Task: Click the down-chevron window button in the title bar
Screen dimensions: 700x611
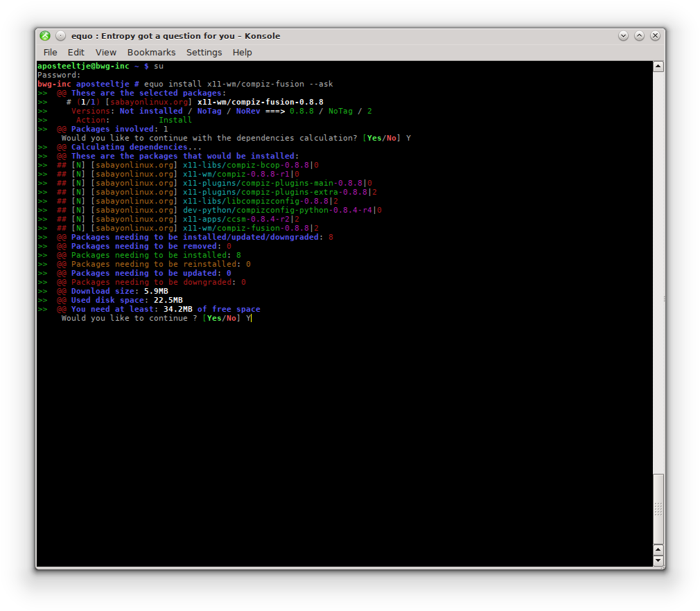Action: point(623,35)
